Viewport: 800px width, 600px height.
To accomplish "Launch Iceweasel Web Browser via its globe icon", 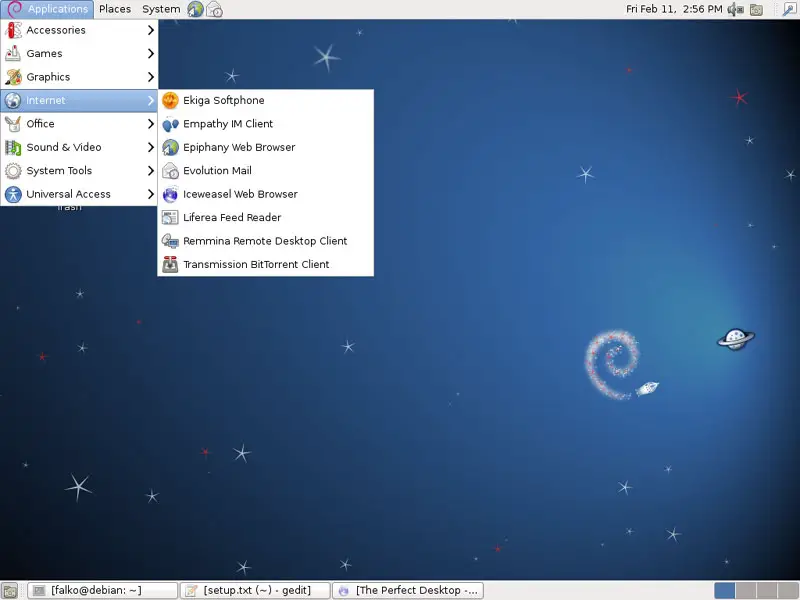I will tap(170, 194).
